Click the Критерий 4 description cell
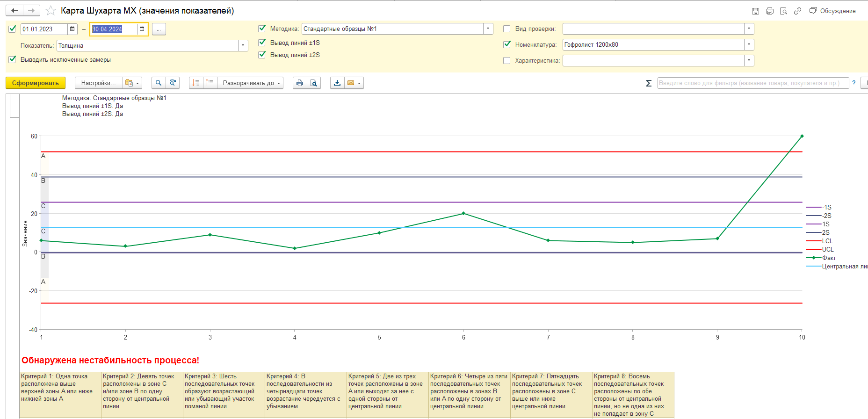 point(306,395)
